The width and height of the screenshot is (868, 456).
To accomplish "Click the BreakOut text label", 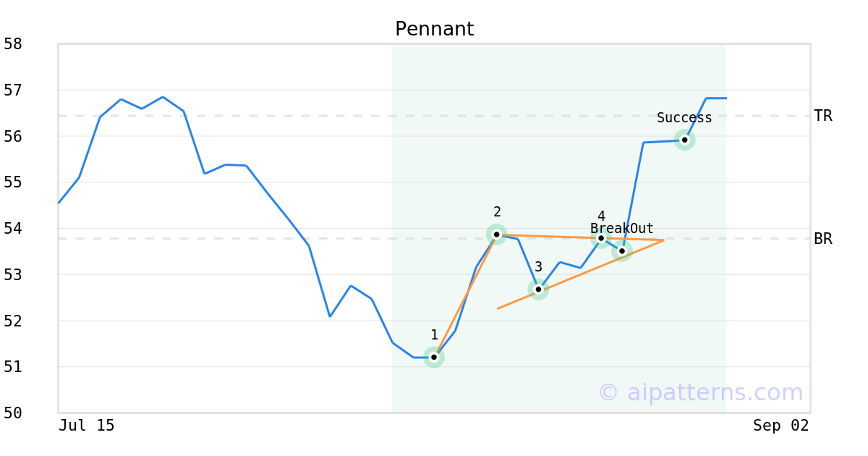I will pos(622,229).
